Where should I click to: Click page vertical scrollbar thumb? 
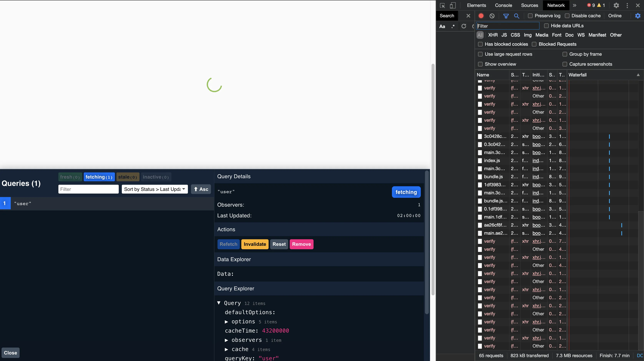pos(433,180)
